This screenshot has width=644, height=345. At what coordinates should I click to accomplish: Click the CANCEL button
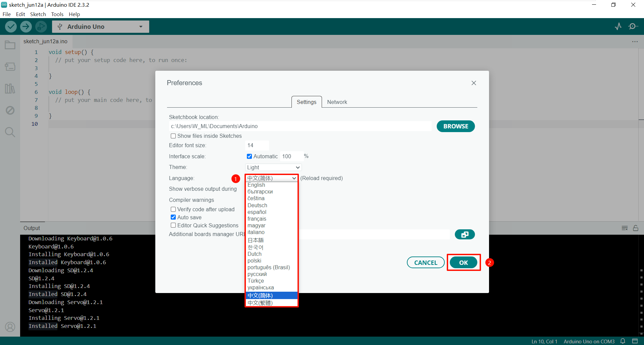(426, 263)
